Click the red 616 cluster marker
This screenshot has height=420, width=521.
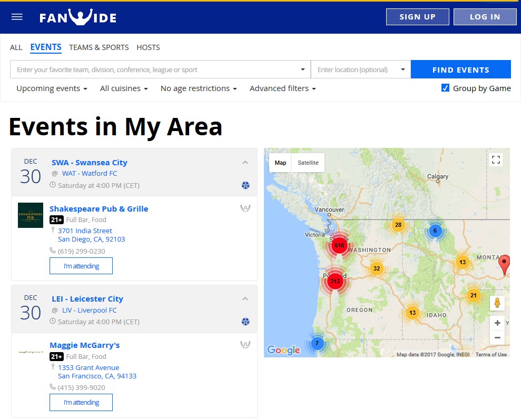click(x=339, y=245)
